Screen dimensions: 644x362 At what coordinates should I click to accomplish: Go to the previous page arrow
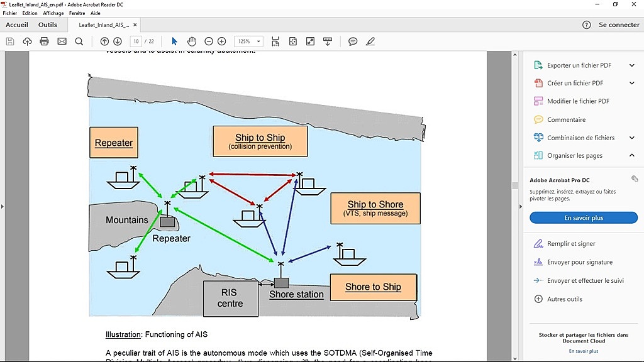click(105, 41)
